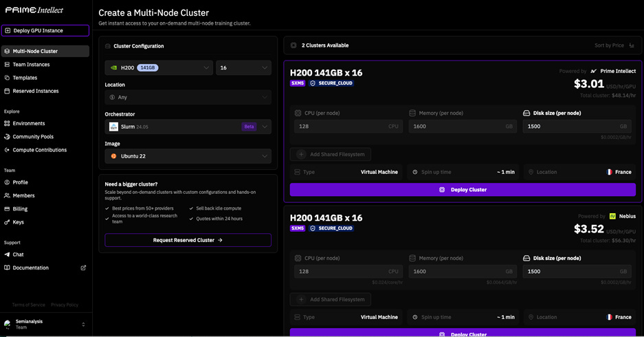Click Request Reserved Cluster button
This screenshot has height=337, width=644.
188,240
